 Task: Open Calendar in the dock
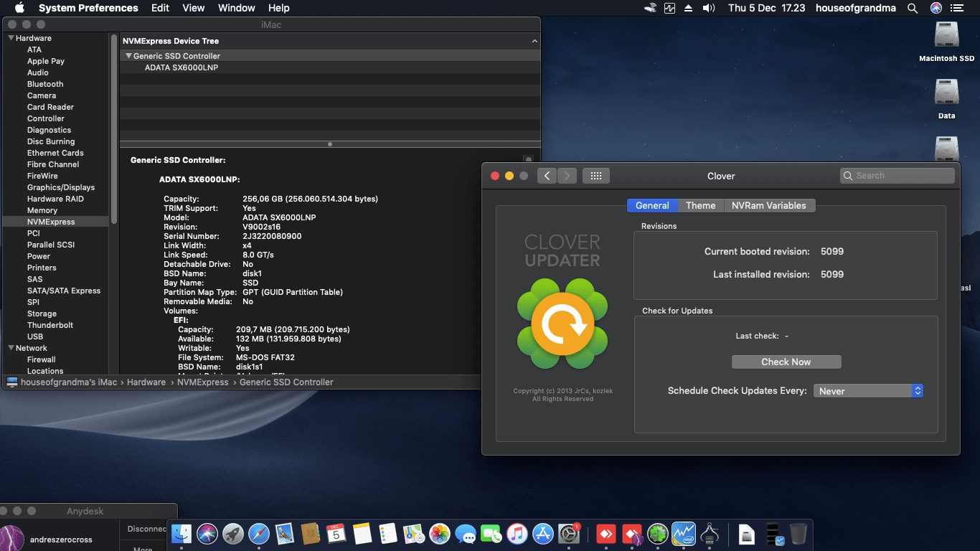coord(336,534)
